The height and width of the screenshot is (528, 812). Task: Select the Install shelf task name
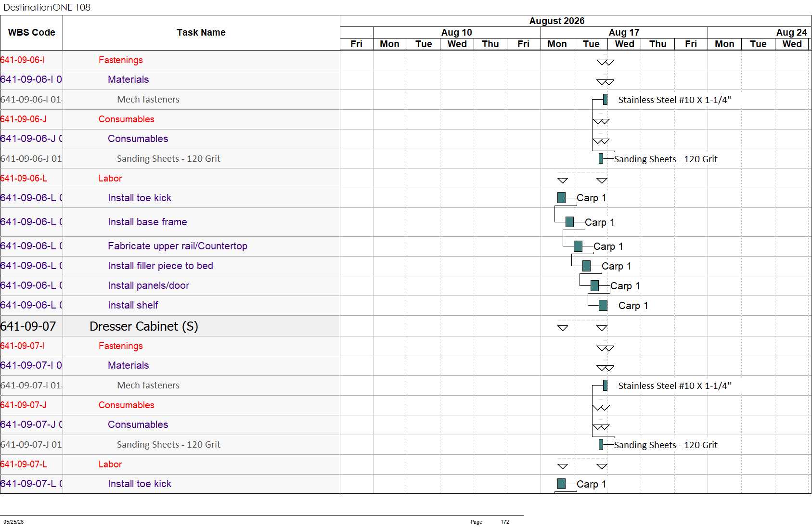(x=133, y=305)
